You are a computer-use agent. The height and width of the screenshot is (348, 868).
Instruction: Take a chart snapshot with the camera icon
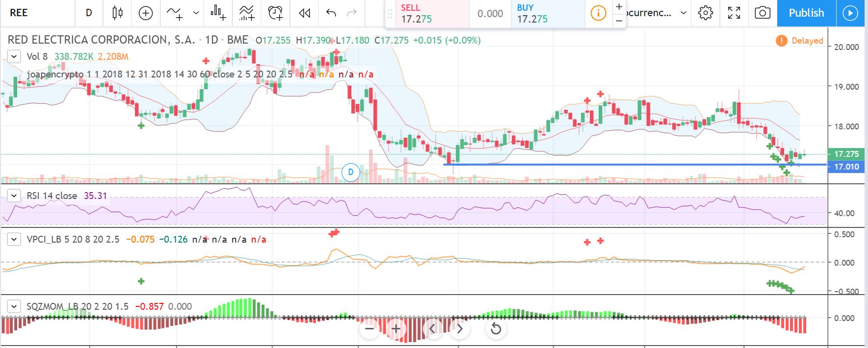pos(762,13)
